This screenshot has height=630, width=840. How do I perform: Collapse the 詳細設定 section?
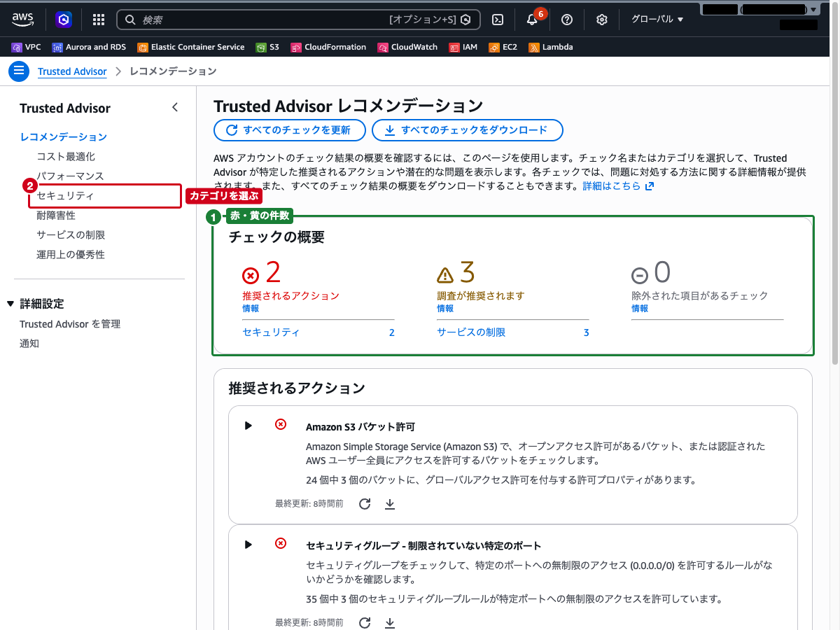(10, 304)
